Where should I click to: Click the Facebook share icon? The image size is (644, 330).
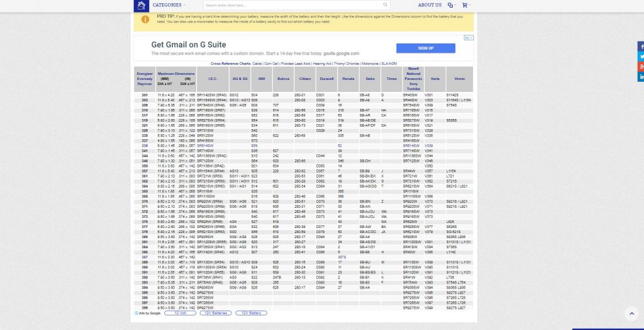(x=640, y=47)
